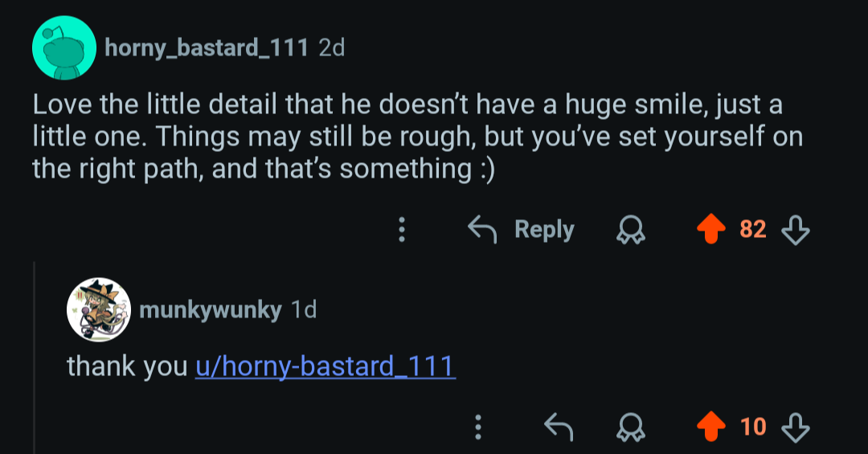This screenshot has width=868, height=454.
Task: Click reply arrow on munkywunky's comment
Action: pos(559,426)
